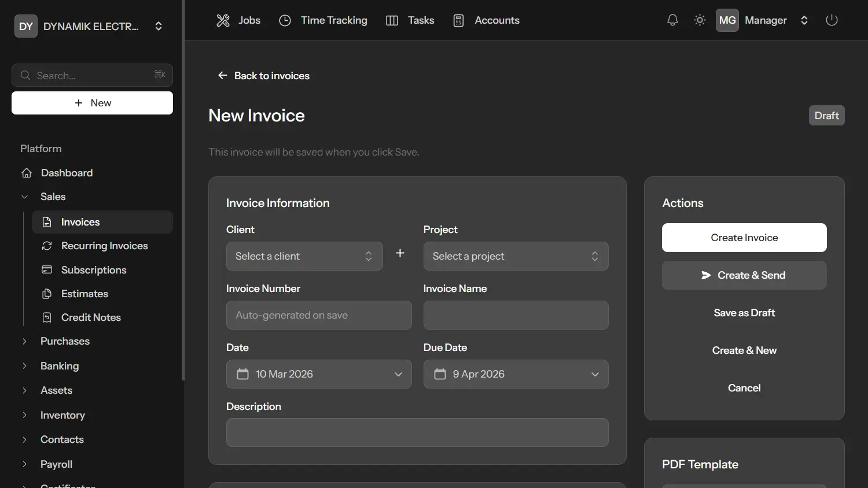Click the back arrow icon next to Back to invoices
This screenshot has height=488, width=868.
click(222, 75)
